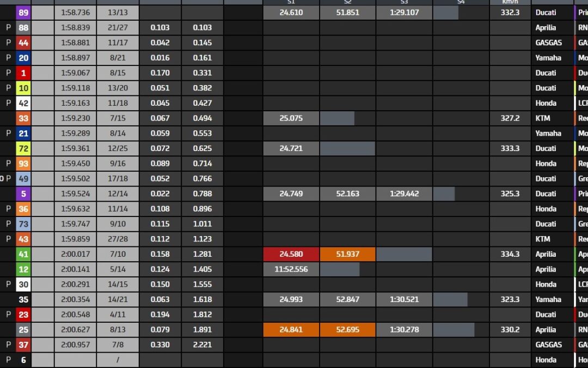Screen dimensions: 588x368
Task: Open the S4 column header
Action: click(462, 2)
